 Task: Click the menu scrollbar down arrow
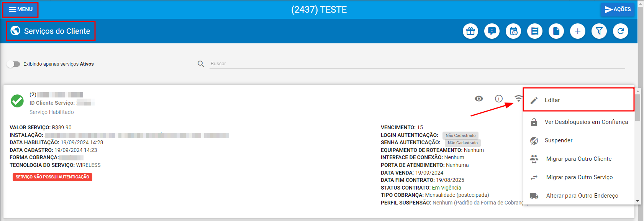(637, 201)
